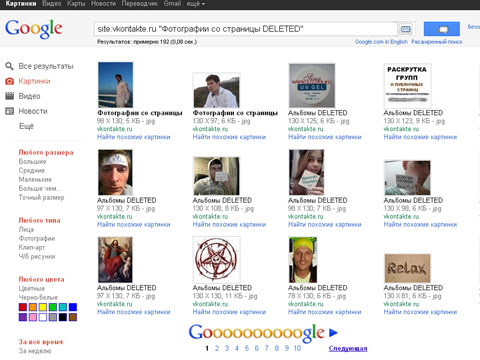Open Gmail from the top bar
Screen dimensions: 480x360
coord(172,4)
